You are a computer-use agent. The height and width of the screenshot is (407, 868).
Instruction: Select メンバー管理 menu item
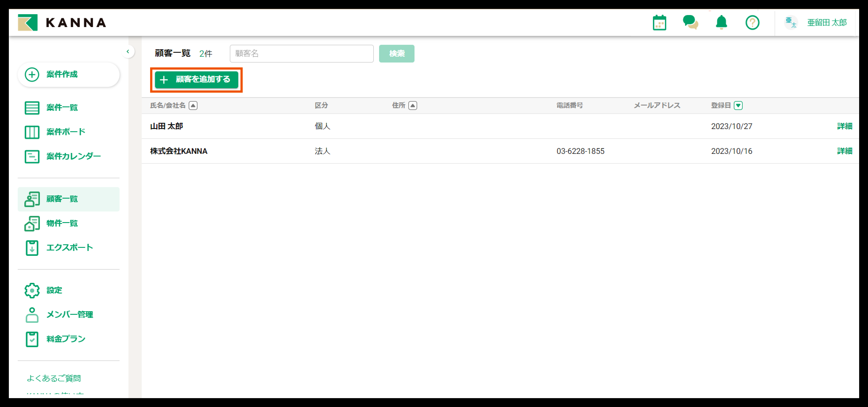[69, 315]
